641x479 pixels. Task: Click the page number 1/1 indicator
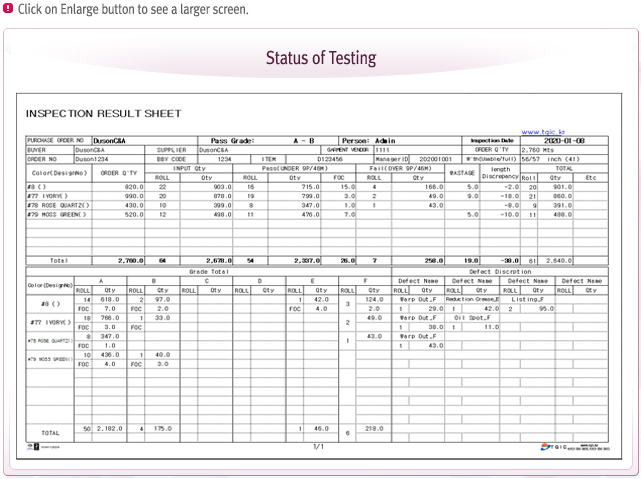pos(319,446)
